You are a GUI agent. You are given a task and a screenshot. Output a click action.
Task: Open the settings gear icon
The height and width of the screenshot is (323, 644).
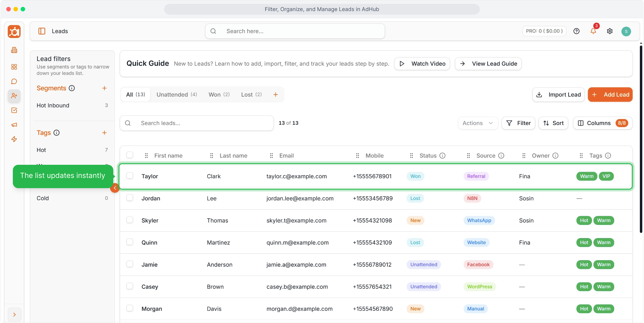[x=610, y=31]
